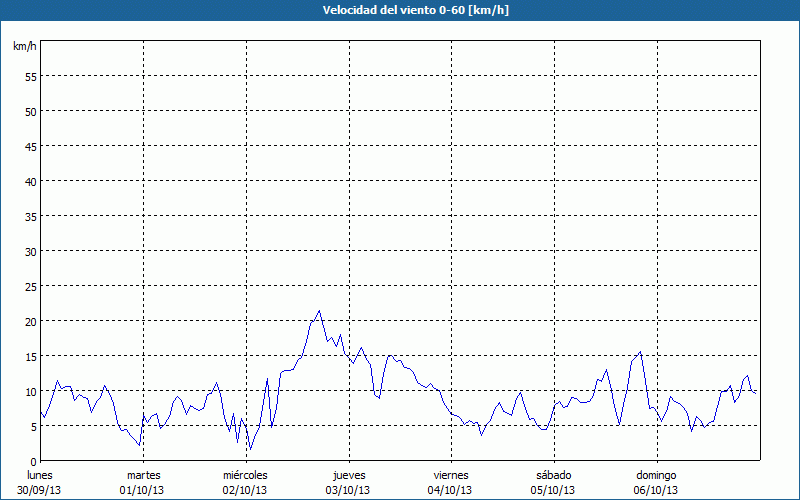Click the 55 value on the y-axis
The image size is (800, 500).
point(30,76)
